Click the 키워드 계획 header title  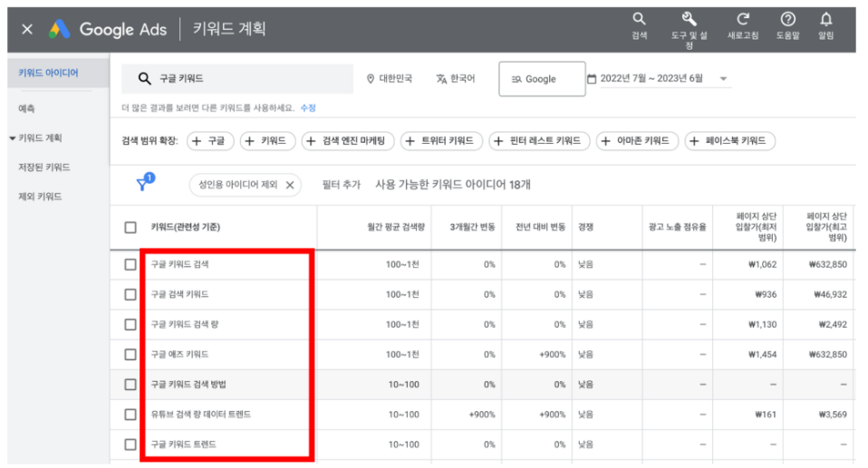(229, 28)
